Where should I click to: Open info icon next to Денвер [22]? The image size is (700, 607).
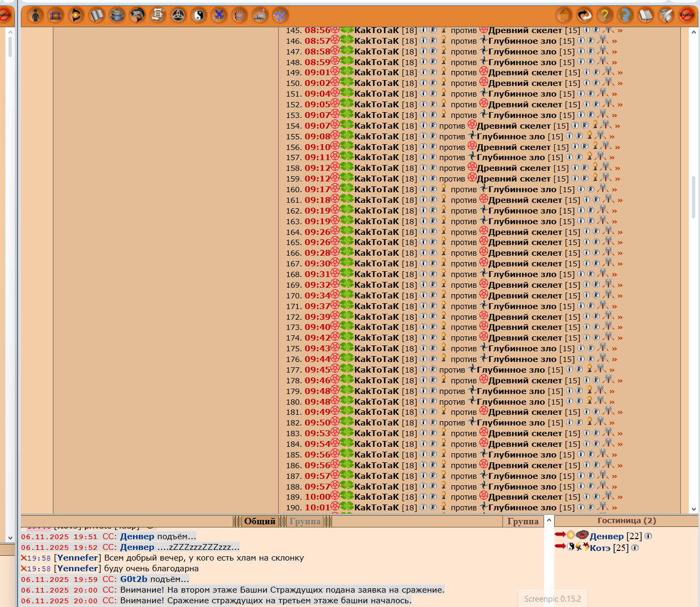point(648,536)
